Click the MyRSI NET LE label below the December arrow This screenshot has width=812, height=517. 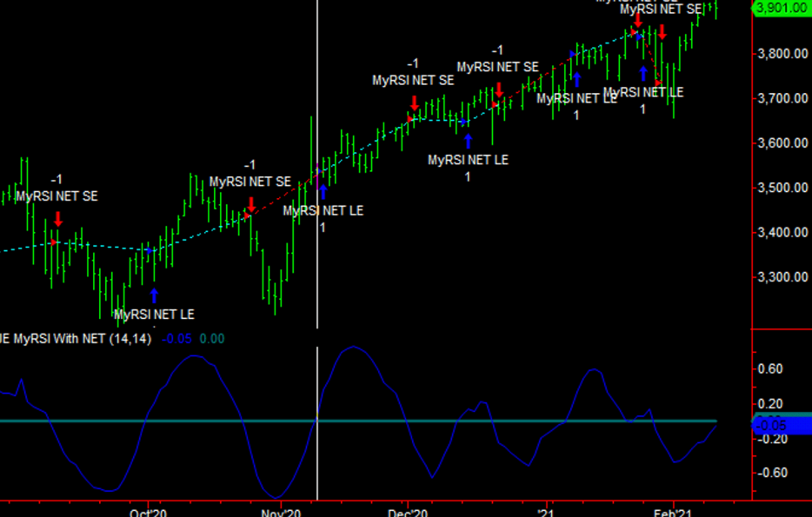pos(468,160)
